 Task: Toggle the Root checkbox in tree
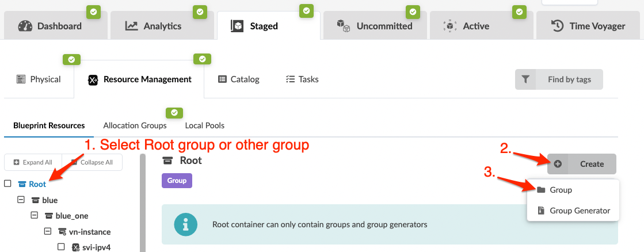coord(8,184)
